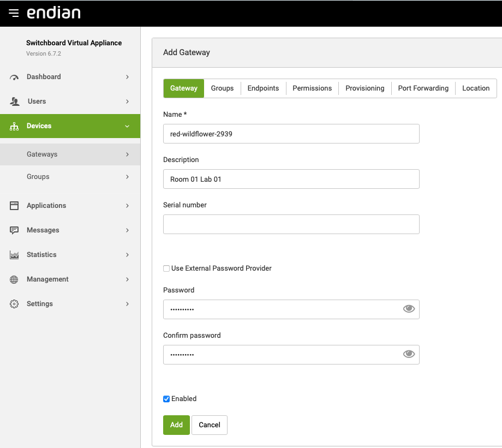Enable Use External Password Provider checkbox
The image size is (502, 448).
pyautogui.click(x=166, y=268)
